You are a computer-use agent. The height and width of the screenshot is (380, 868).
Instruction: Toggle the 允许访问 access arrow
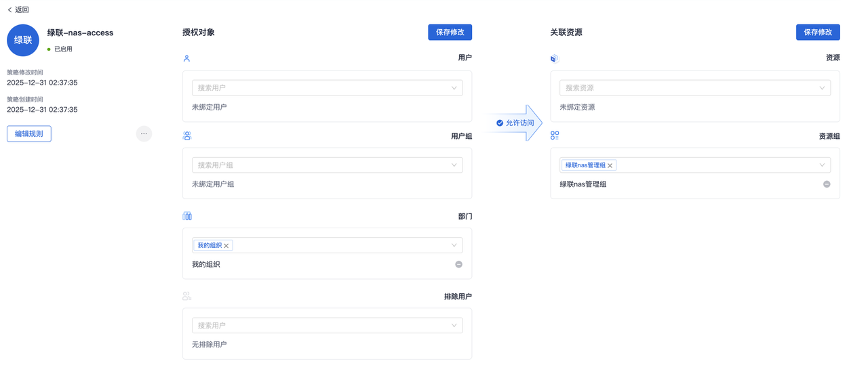click(515, 123)
